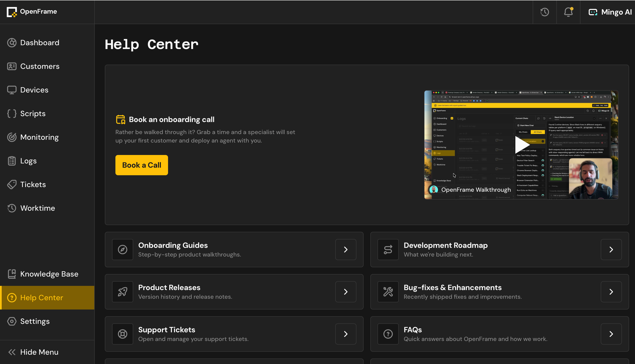The image size is (635, 364).
Task: Open the Mingo AI chat icon
Action: click(x=593, y=12)
